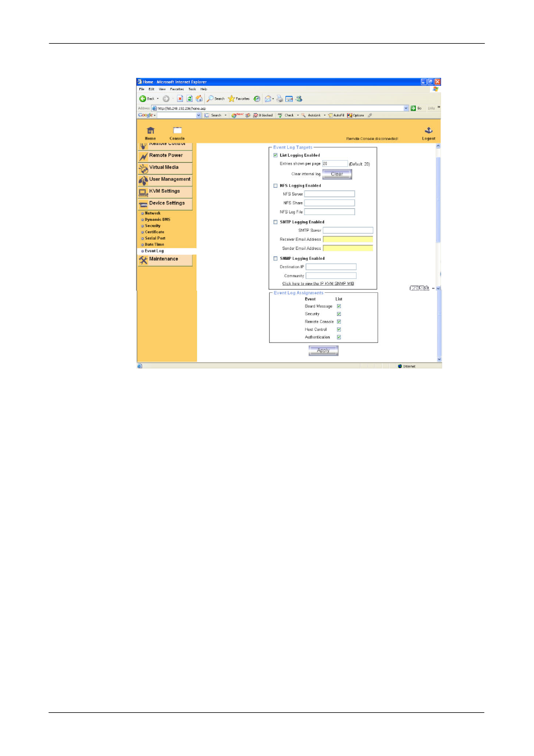This screenshot has width=534, height=756.
Task: Enable SNMP Logging
Action: tap(275, 258)
